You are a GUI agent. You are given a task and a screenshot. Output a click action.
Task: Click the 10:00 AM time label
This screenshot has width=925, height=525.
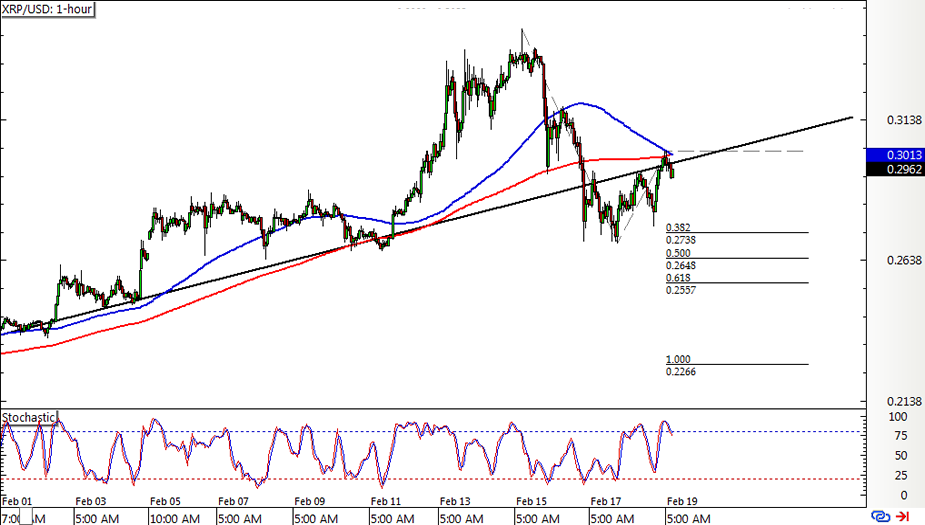click(175, 519)
